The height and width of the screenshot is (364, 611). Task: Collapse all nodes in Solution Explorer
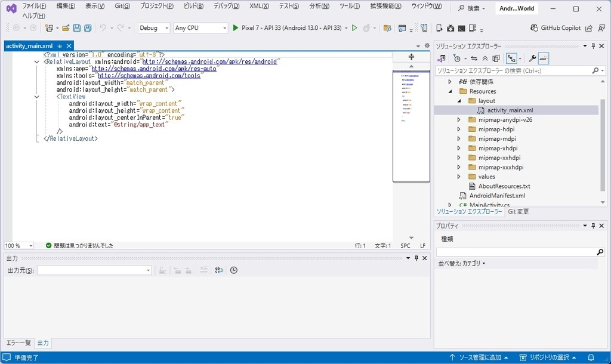point(484,58)
